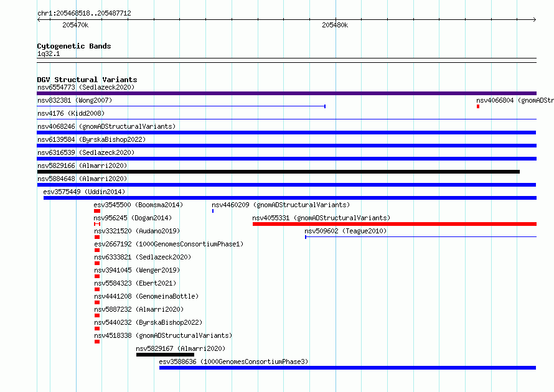Select the black nsv5829167 variant bar
The image size is (554, 392).
pyautogui.click(x=166, y=355)
